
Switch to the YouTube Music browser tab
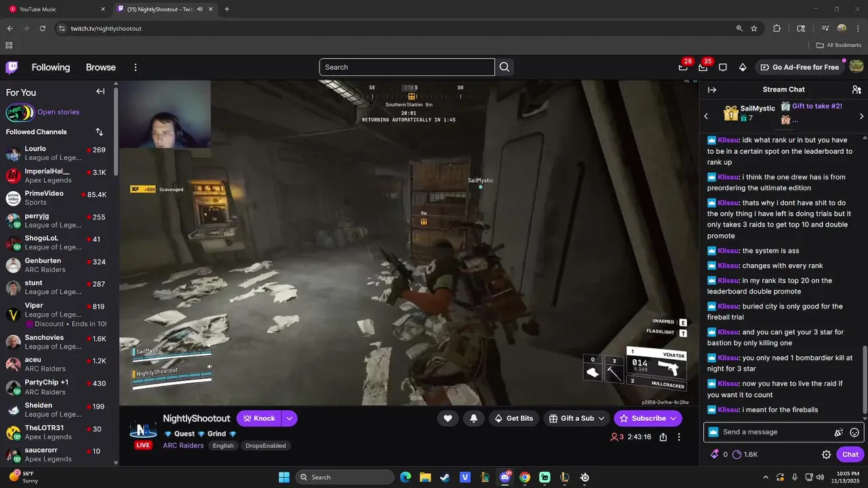point(57,9)
